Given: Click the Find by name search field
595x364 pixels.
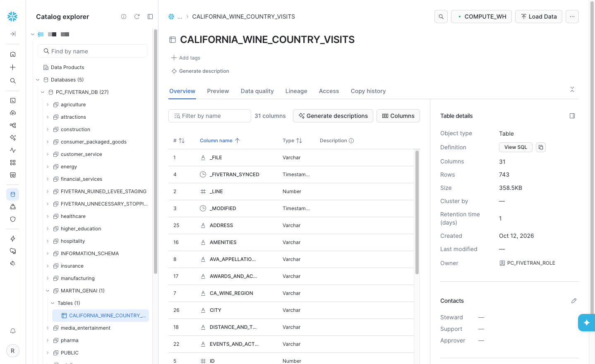Looking at the screenshot, I should coord(92,51).
